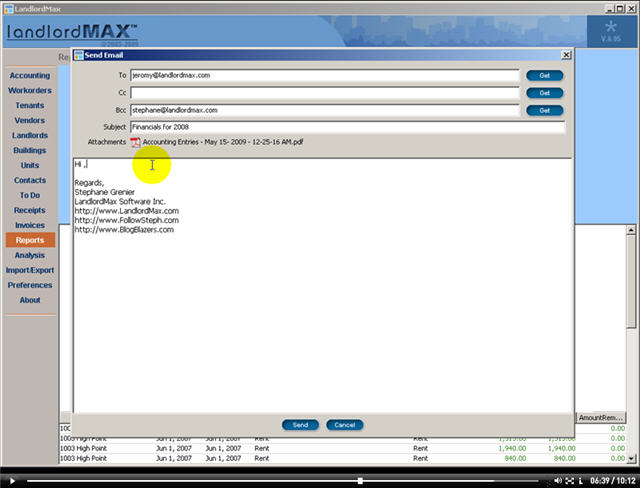Screen dimensions: 640x488
Task: Open the Workorders section
Action: pos(30,91)
